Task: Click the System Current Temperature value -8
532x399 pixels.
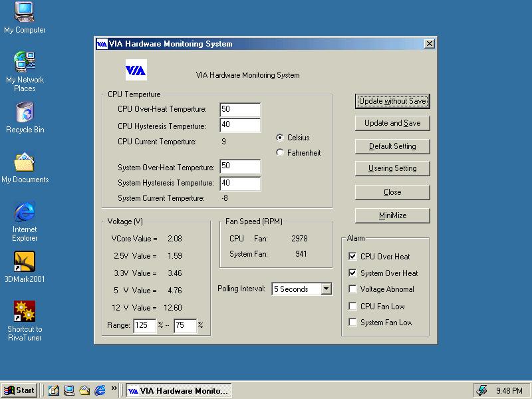Action: click(x=225, y=198)
